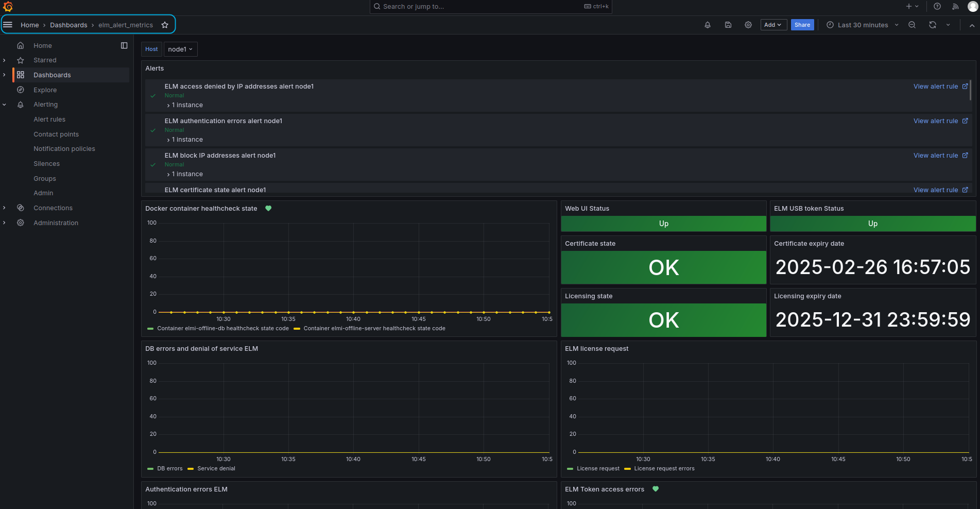Open alert rules bell icon in toolbar

(708, 25)
